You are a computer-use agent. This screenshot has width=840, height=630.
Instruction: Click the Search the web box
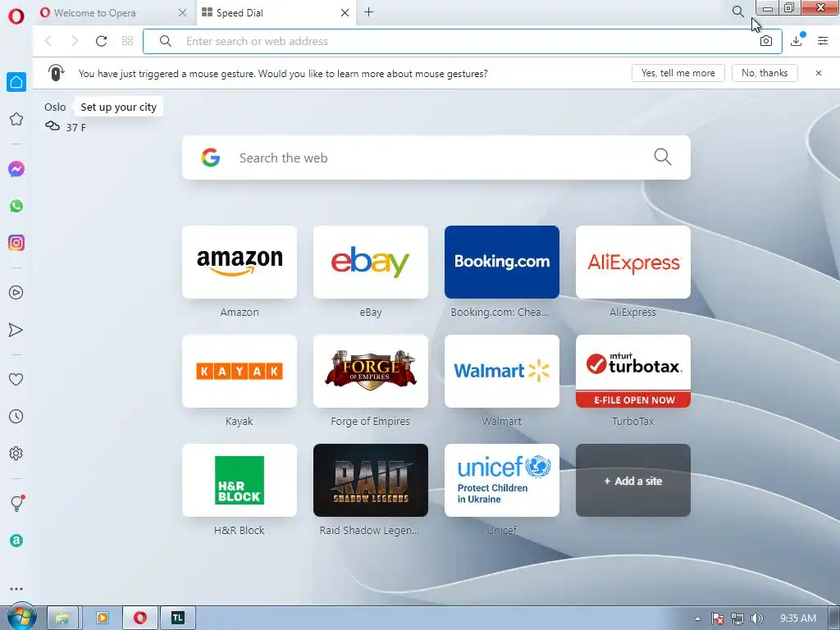(436, 157)
